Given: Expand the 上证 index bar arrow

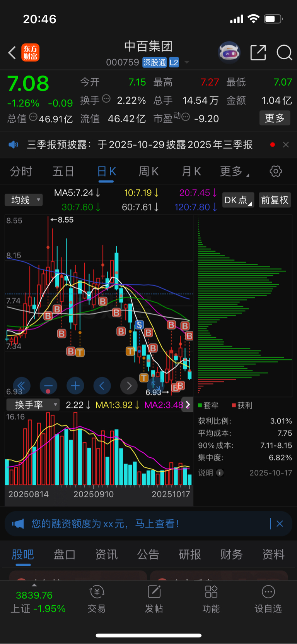Looking at the screenshot, I should pyautogui.click(x=34, y=585).
